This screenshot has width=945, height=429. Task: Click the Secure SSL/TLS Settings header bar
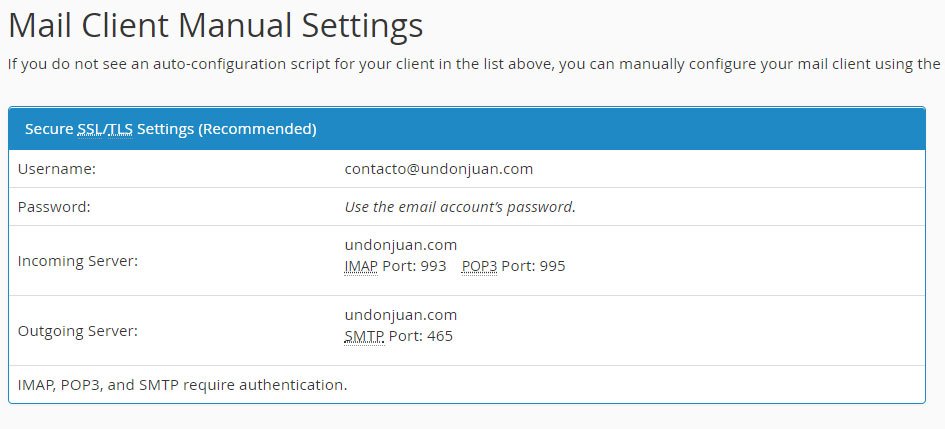467,129
